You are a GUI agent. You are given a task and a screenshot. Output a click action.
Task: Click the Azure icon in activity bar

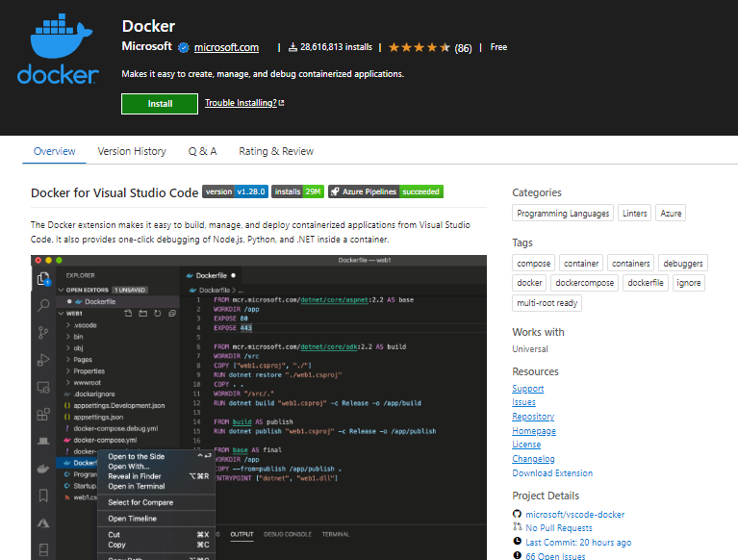43,522
